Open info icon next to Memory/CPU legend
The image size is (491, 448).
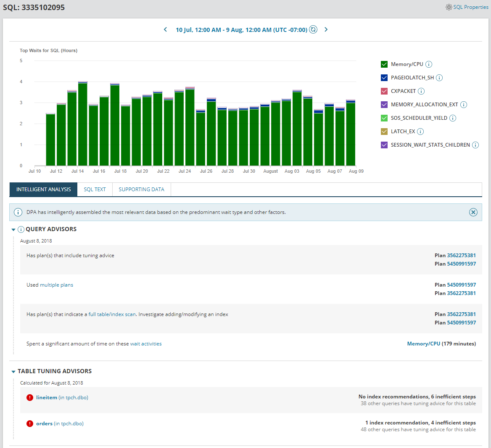pyautogui.click(x=429, y=64)
